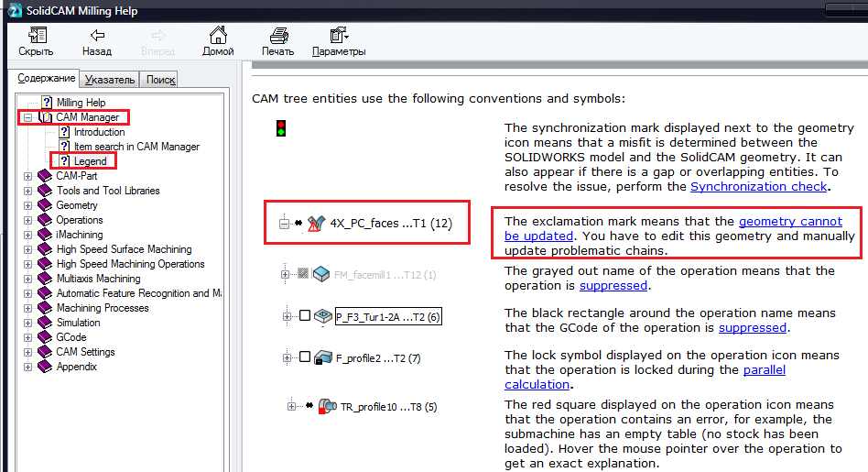Go back with the Назад arrow

tap(97, 36)
